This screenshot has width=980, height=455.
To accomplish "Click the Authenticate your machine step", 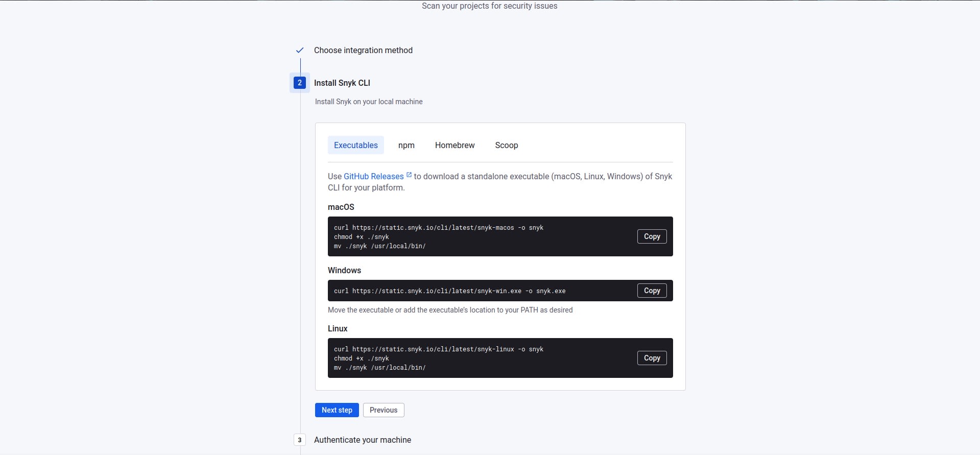I will pyautogui.click(x=363, y=440).
